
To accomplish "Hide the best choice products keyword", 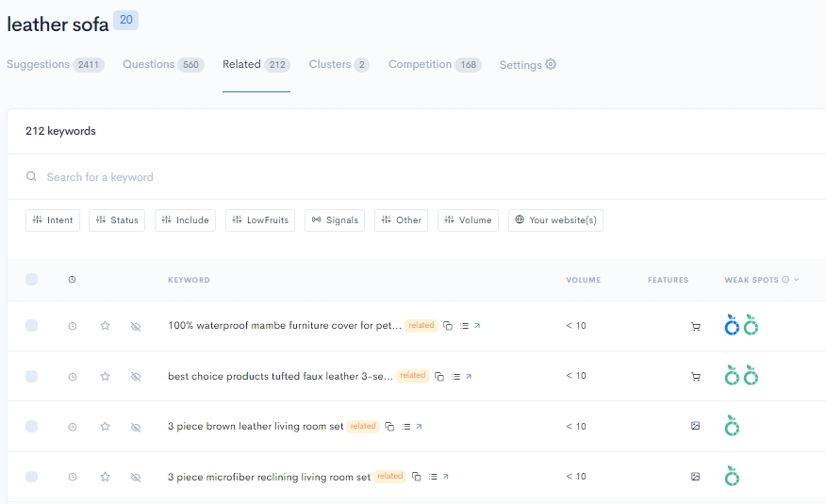I will 136,377.
